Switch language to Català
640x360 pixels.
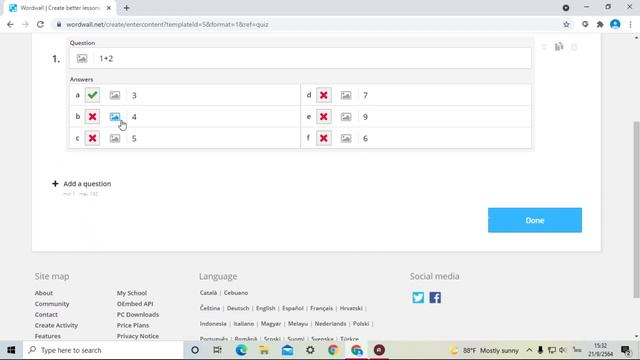pyautogui.click(x=209, y=293)
